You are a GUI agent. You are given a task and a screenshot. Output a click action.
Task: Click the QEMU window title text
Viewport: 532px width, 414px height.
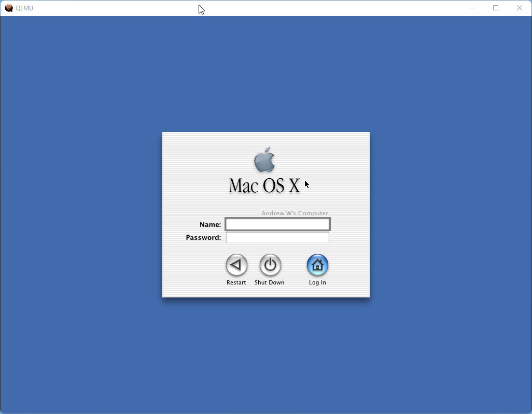(x=24, y=8)
